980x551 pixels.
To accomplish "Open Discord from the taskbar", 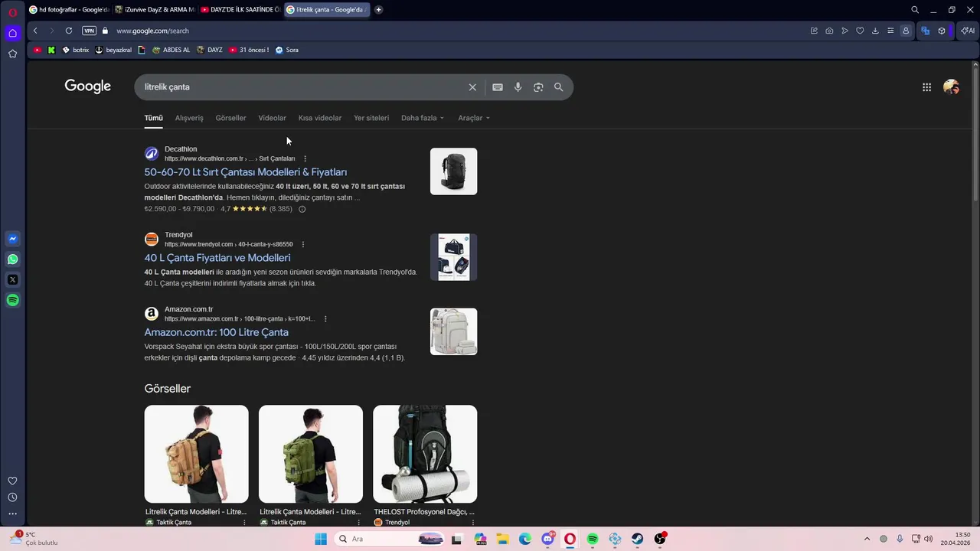I will point(547,539).
